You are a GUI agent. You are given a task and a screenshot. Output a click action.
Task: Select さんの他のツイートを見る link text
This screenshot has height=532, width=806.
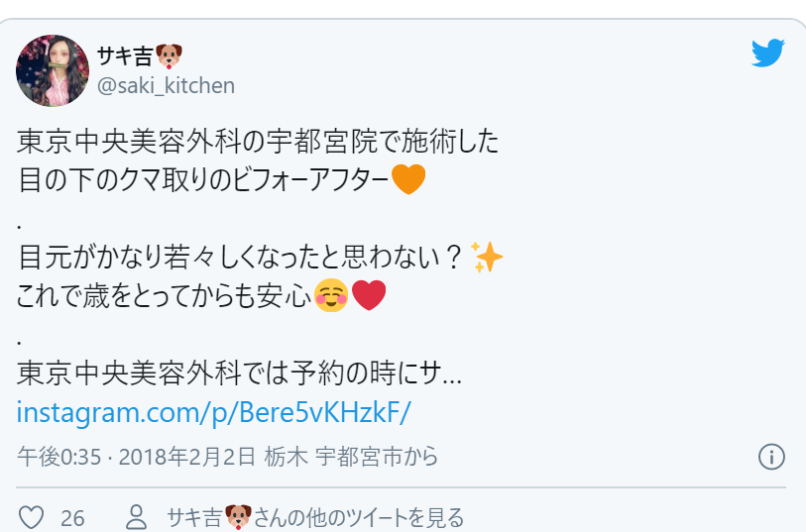[x=359, y=517]
